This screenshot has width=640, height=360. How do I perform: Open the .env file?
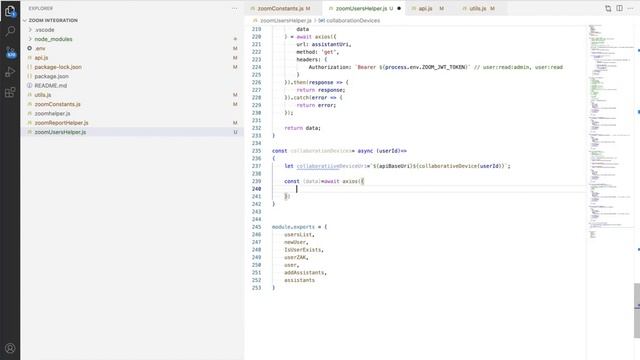point(40,48)
